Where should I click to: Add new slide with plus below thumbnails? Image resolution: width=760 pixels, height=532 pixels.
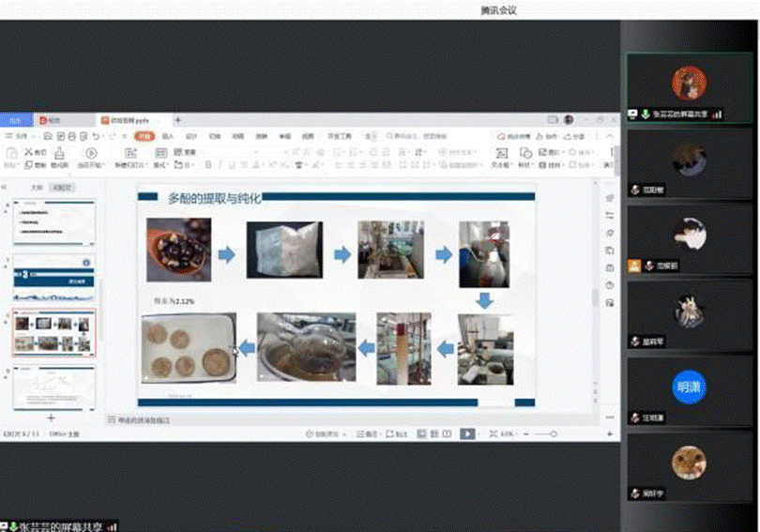click(x=52, y=417)
